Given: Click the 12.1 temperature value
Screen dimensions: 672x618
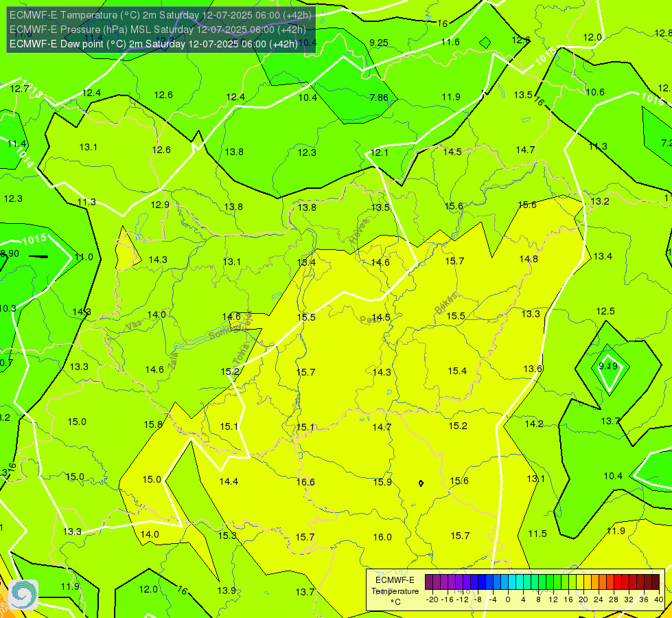Looking at the screenshot, I should click(380, 152).
